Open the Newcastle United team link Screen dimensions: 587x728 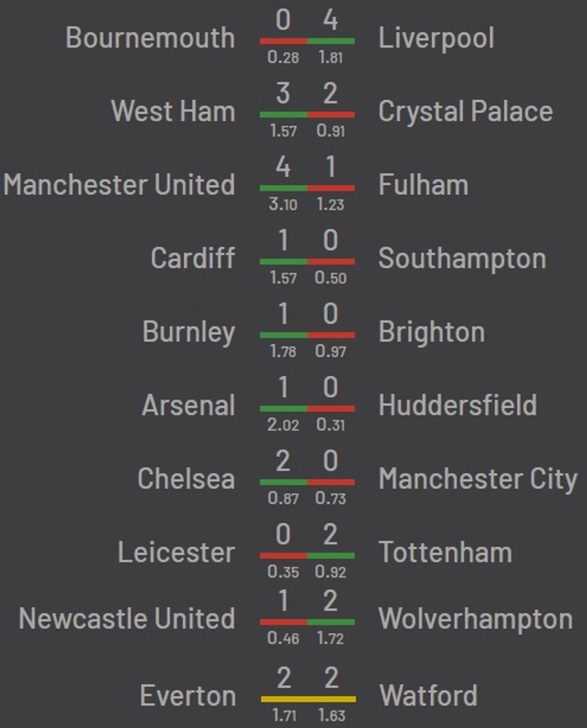click(x=127, y=619)
